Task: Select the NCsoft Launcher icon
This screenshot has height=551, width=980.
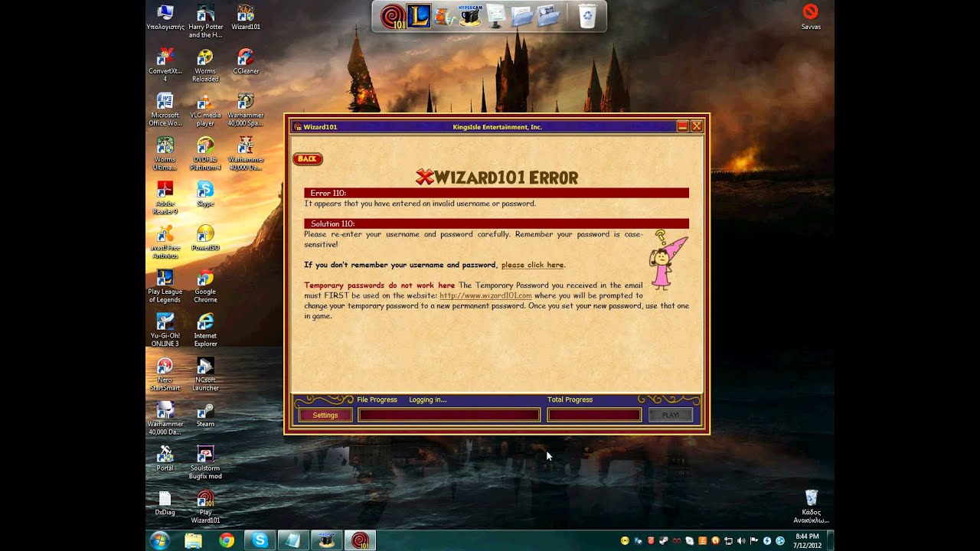Action: point(205,374)
